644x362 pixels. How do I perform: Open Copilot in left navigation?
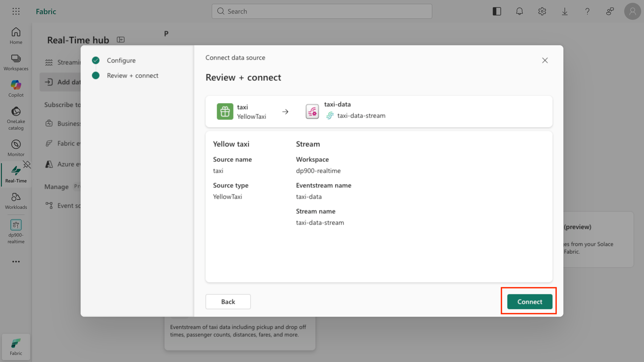(16, 89)
